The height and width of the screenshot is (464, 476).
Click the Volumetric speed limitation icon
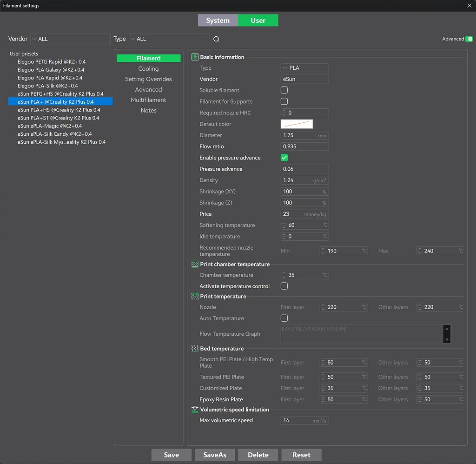coord(195,410)
